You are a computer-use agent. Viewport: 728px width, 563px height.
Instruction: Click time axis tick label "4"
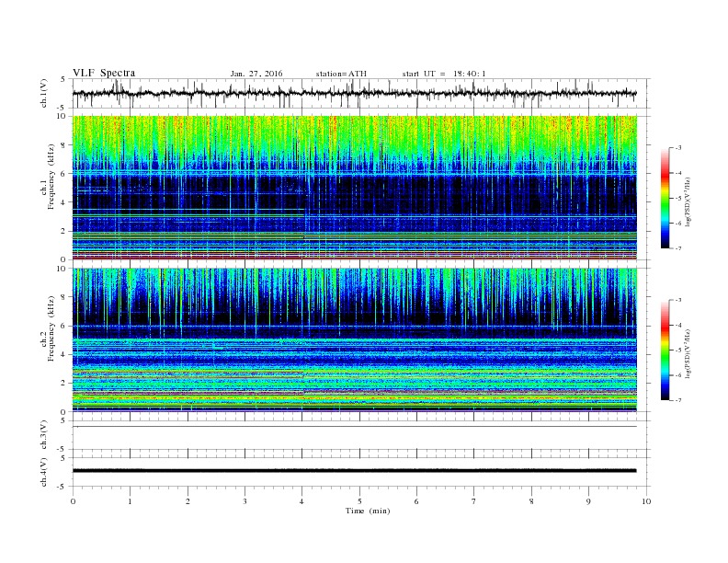pyautogui.click(x=301, y=501)
